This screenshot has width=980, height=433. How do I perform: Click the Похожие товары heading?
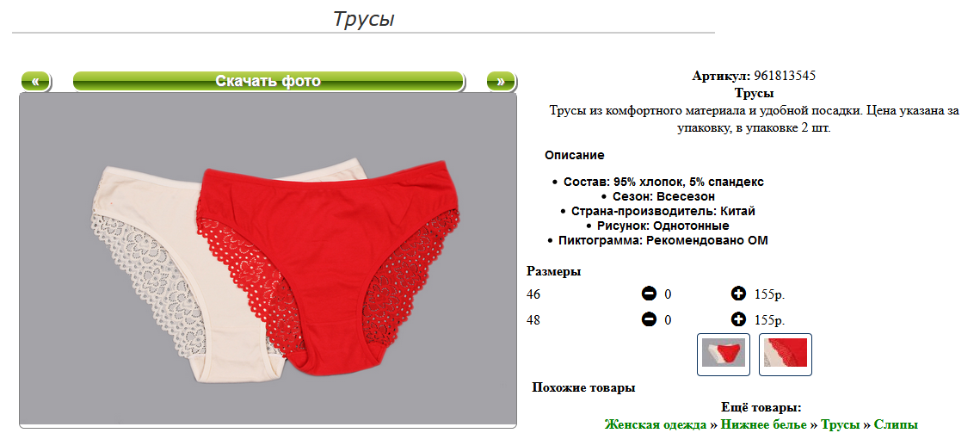tap(583, 387)
